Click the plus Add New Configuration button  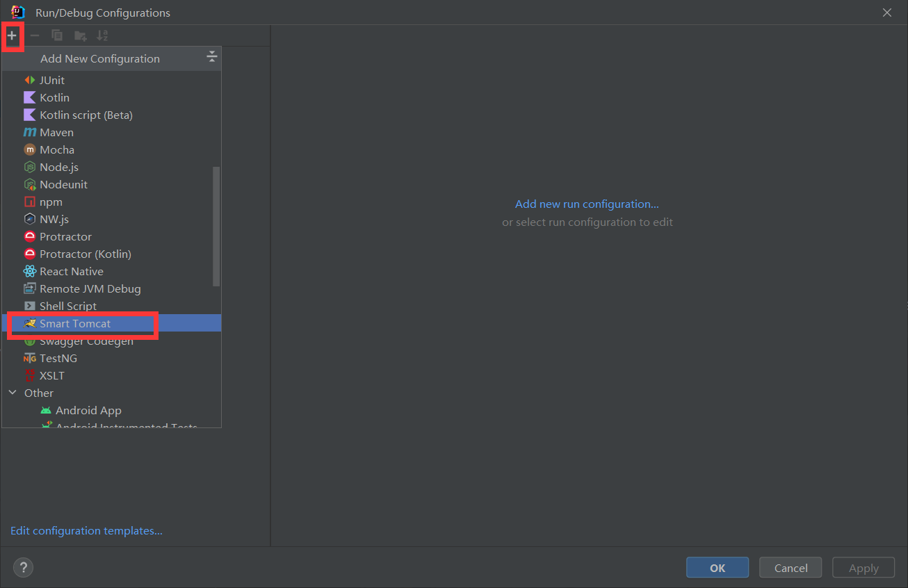click(12, 35)
